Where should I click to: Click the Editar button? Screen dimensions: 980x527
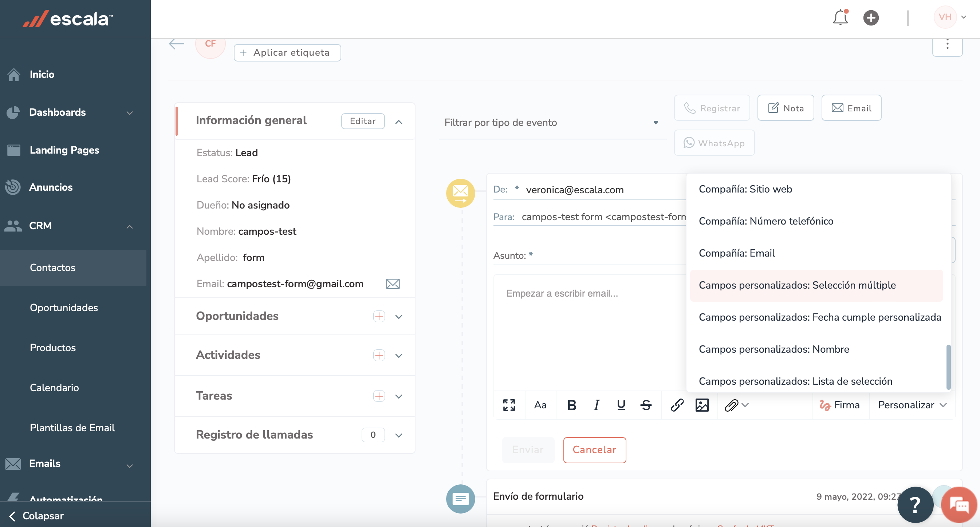363,121
